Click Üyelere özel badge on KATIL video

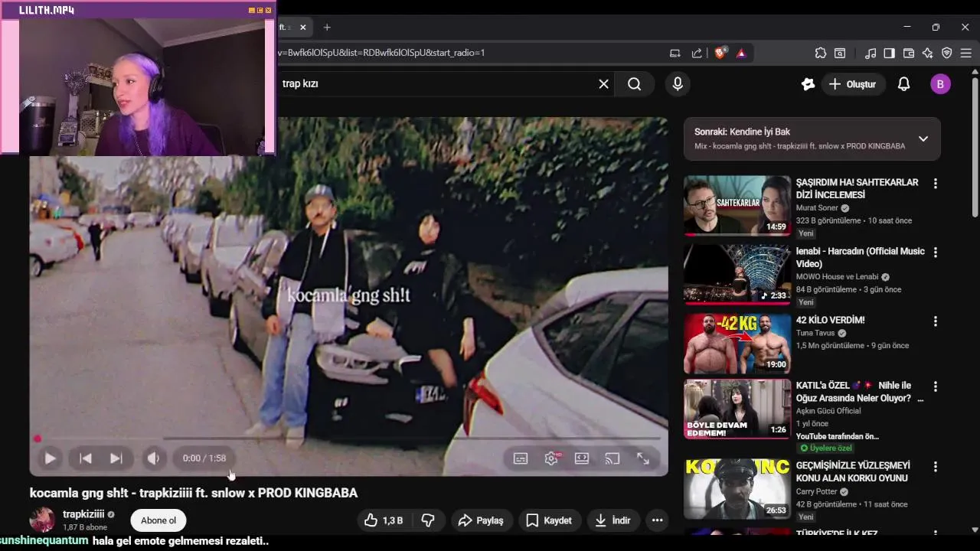pos(825,448)
